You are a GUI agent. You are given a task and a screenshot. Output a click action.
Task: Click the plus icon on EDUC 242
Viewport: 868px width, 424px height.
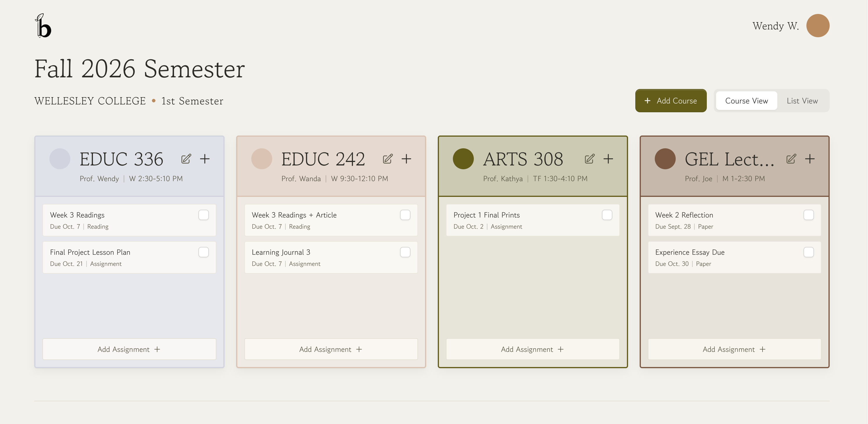click(x=406, y=159)
